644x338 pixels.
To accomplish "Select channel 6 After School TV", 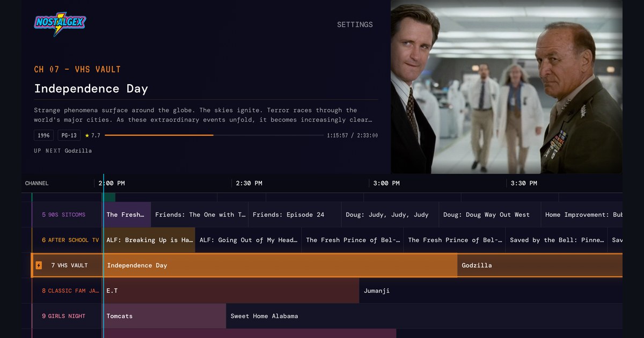I will 68,240.
